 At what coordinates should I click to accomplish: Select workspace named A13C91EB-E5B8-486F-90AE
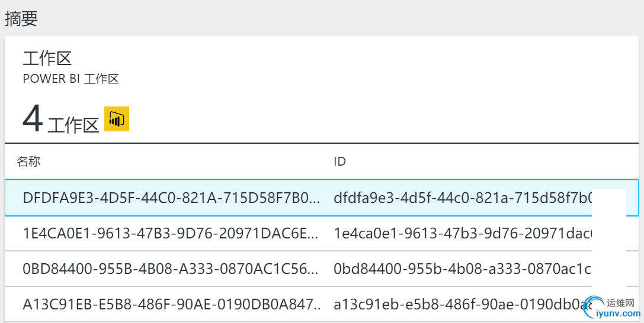click(172, 305)
